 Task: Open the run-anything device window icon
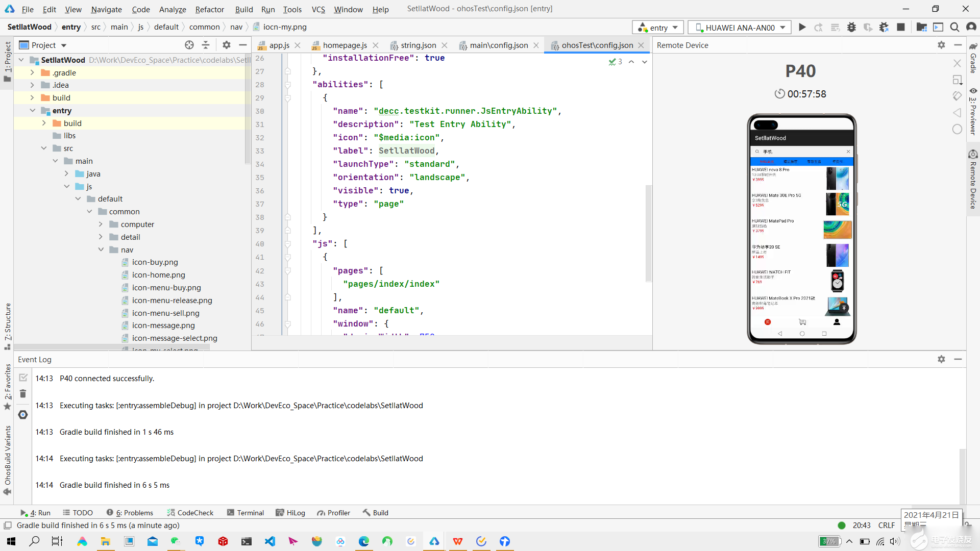coord(938,27)
